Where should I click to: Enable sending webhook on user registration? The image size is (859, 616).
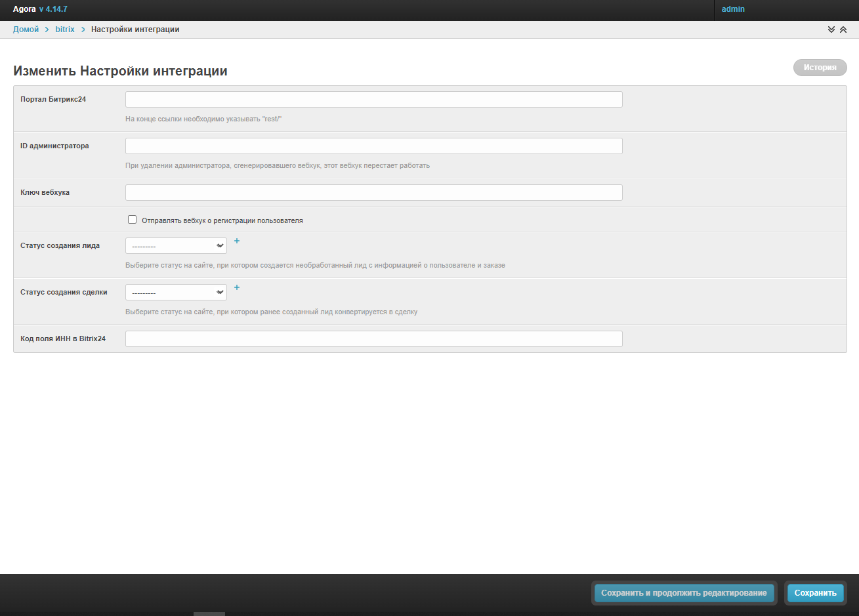coord(133,220)
